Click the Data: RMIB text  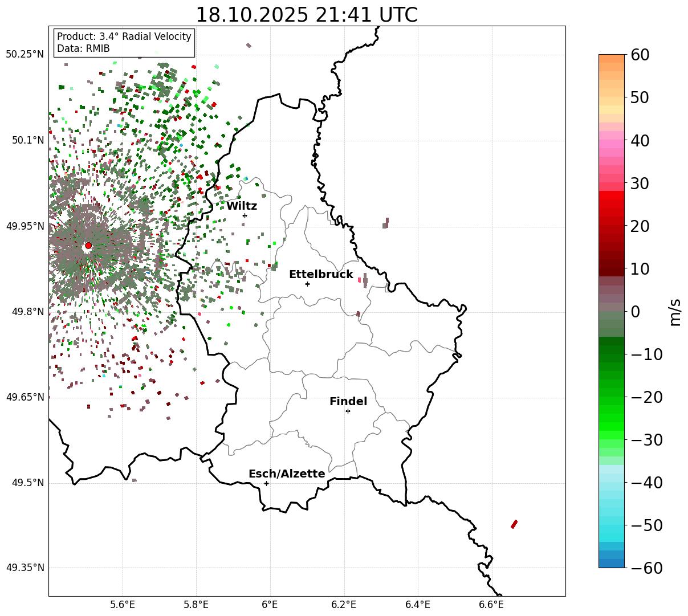83,49
